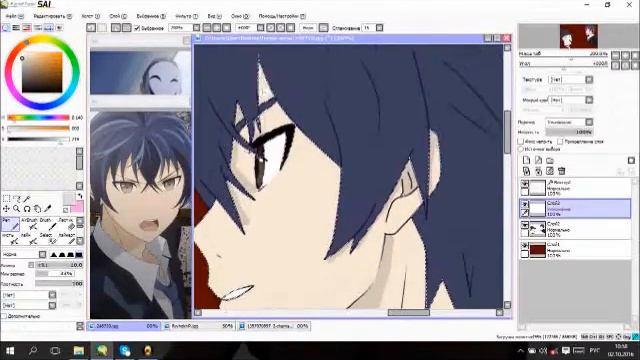640x360 pixels.
Task: Open the Холст menu
Action: click(x=91, y=16)
